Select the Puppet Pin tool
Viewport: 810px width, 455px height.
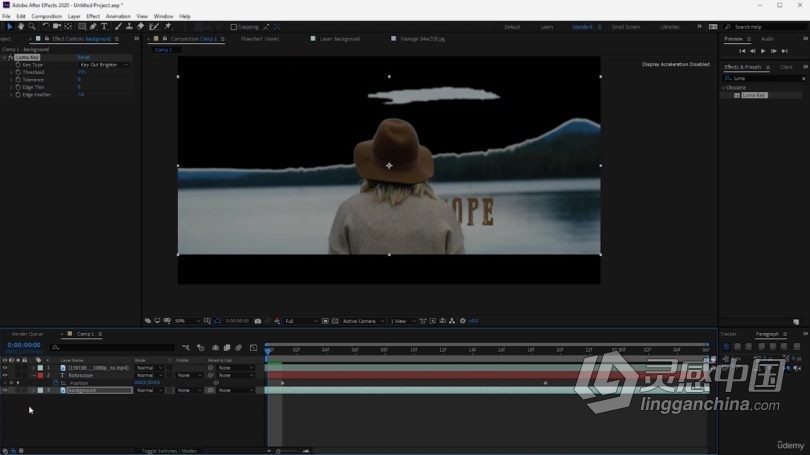pyautogui.click(x=167, y=26)
